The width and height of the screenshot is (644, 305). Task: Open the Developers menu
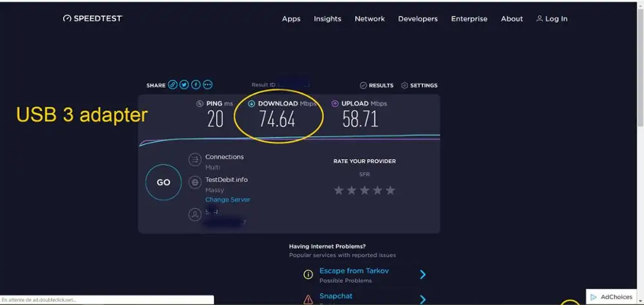pyautogui.click(x=418, y=19)
